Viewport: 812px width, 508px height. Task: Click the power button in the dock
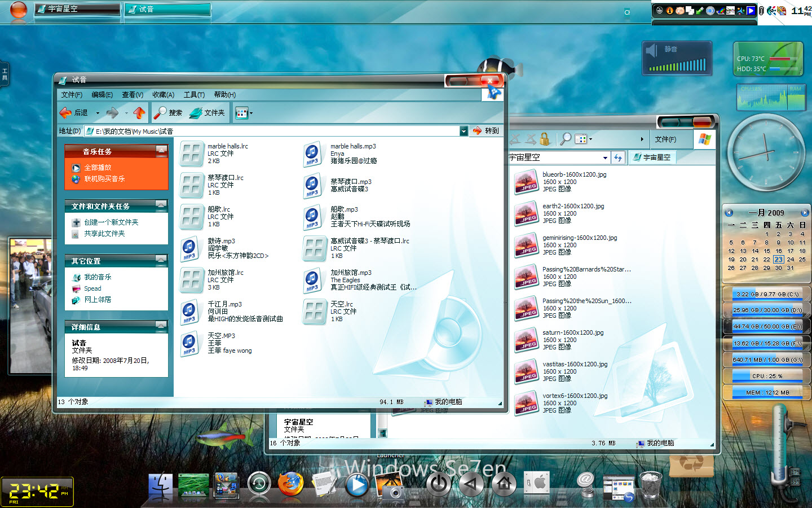439,484
